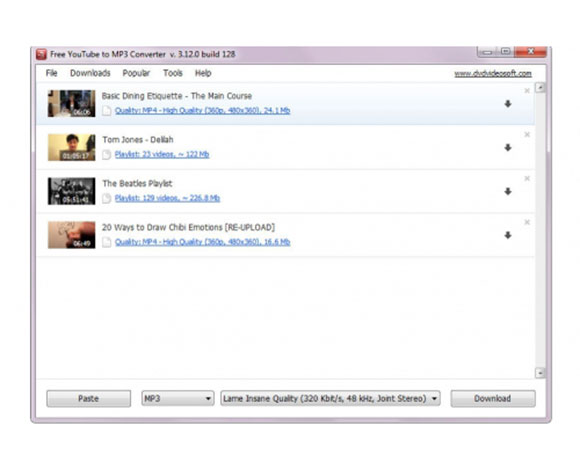Screen dimensions: 580x470
Task: Open www.dvdvideosoft.com link
Action: pyautogui.click(x=493, y=74)
